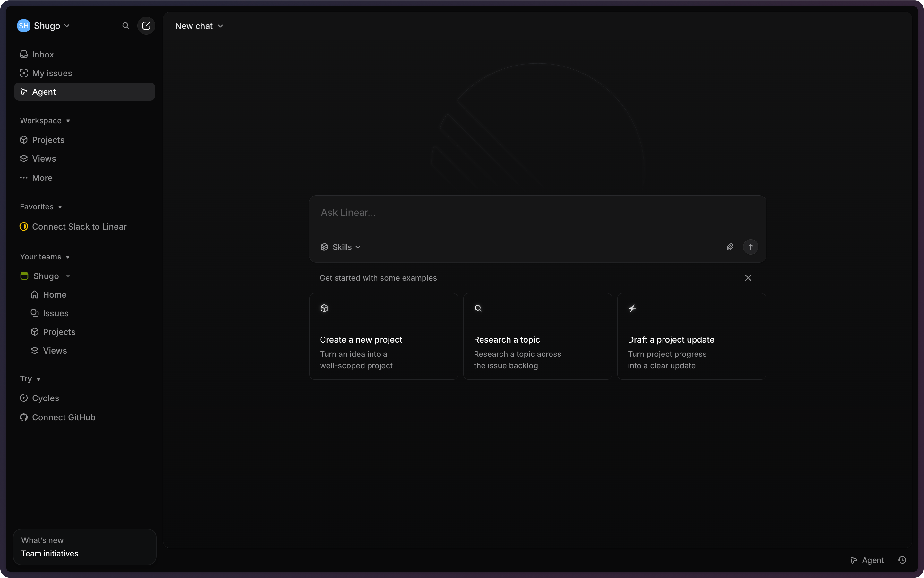Open Shugo team Views
Screen dimensions: 924x578
point(84,351)
